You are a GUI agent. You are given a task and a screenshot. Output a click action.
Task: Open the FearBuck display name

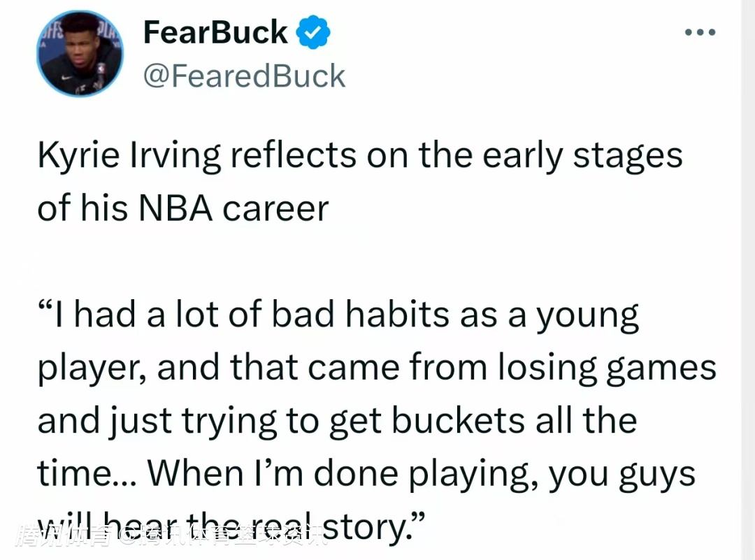pos(215,32)
